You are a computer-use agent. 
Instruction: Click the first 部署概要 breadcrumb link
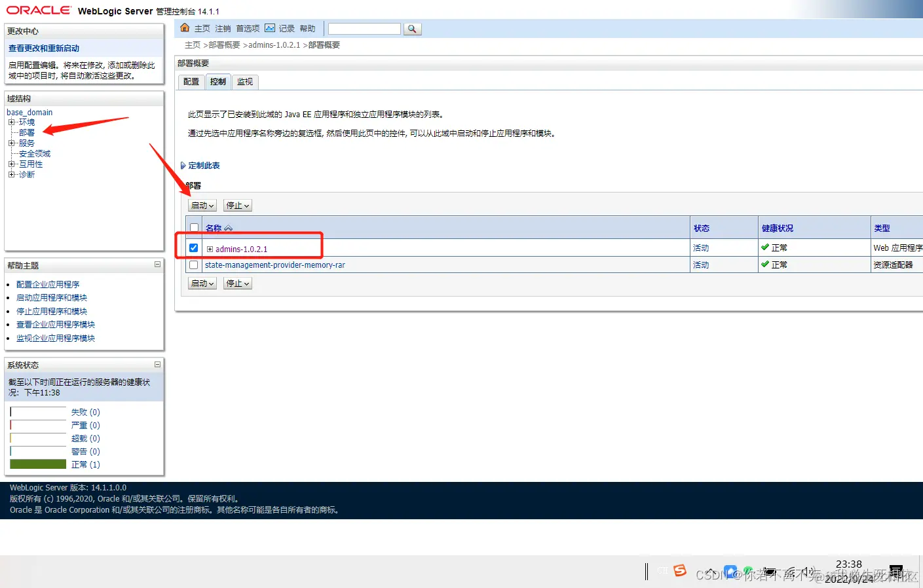pos(225,45)
